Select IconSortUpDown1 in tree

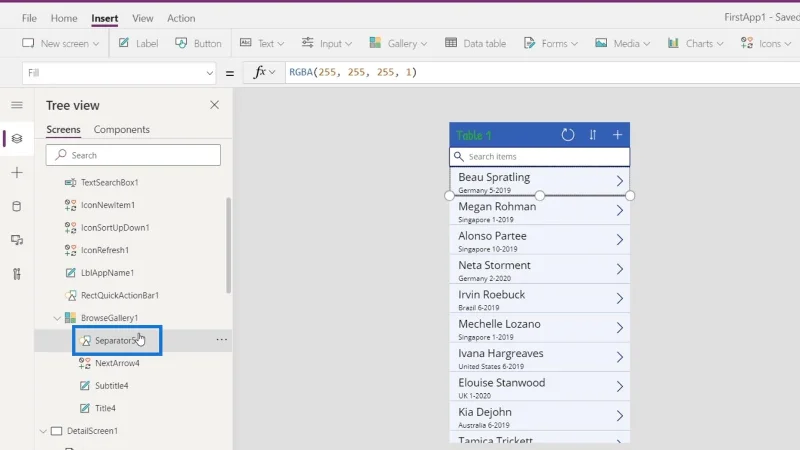pyautogui.click(x=115, y=228)
